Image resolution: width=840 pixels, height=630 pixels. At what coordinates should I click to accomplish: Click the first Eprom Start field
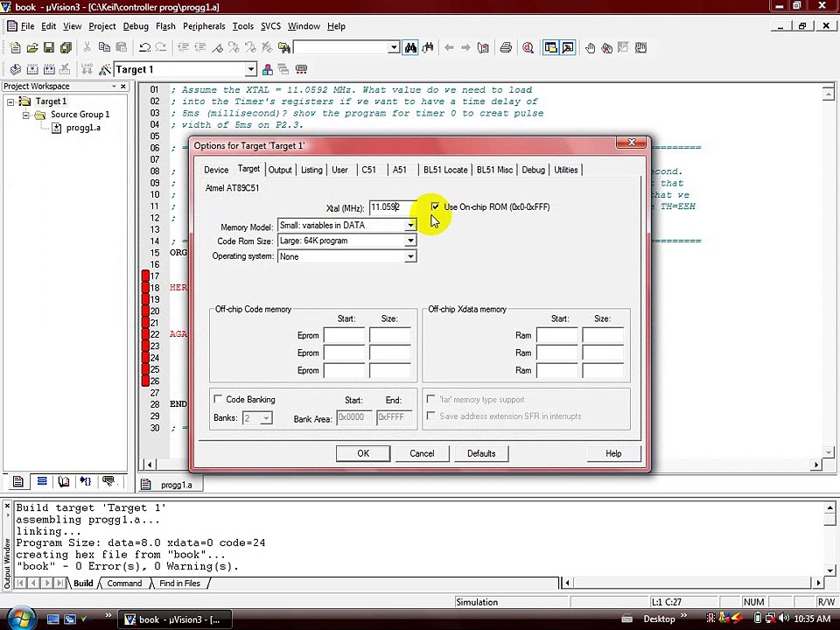[345, 335]
